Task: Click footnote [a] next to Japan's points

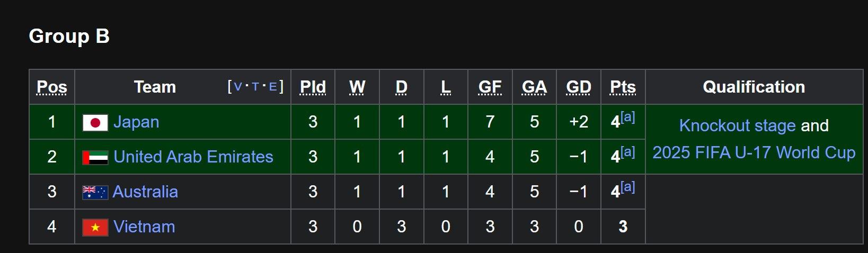Action: tap(628, 118)
